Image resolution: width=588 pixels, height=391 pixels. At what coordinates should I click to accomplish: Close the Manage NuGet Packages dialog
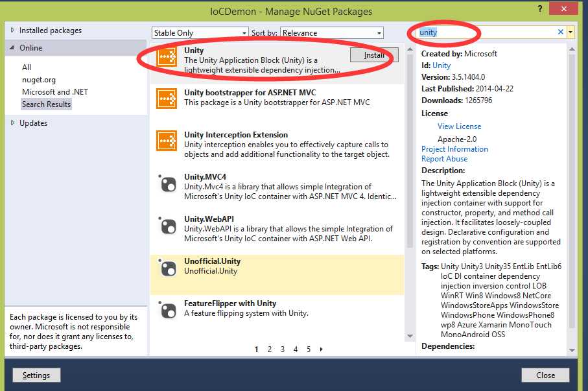[x=545, y=375]
